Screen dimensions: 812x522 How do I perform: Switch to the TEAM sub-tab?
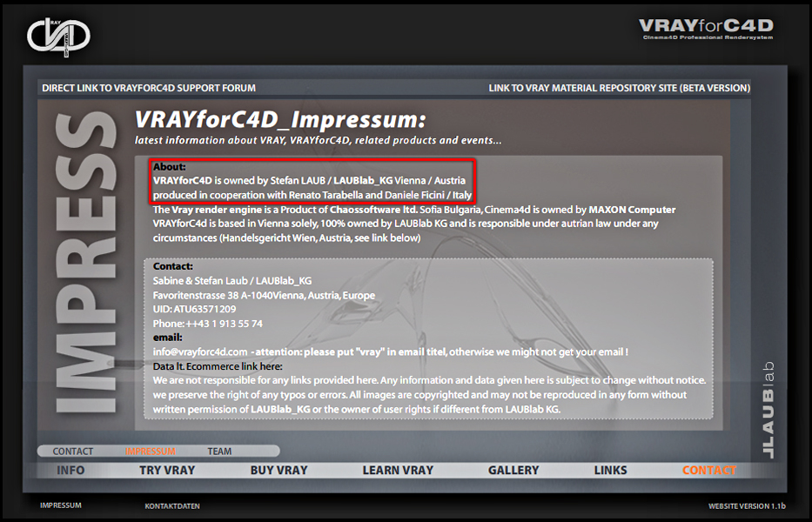[x=219, y=452]
